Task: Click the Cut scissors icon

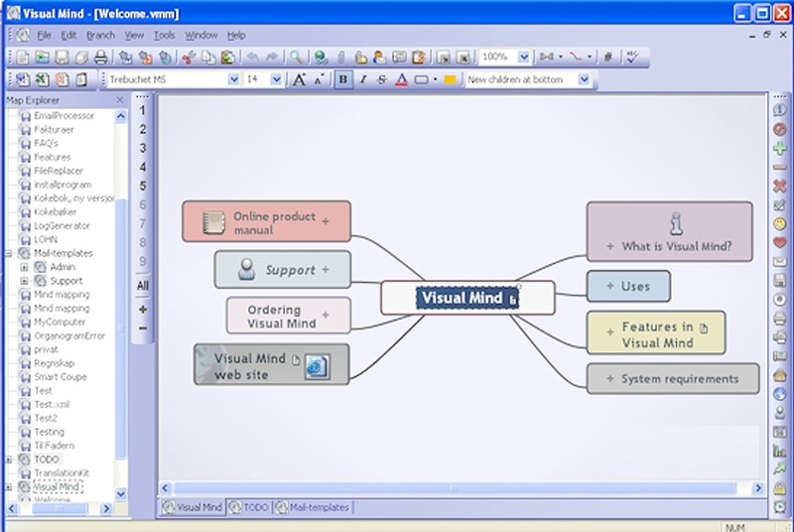Action: (189, 58)
